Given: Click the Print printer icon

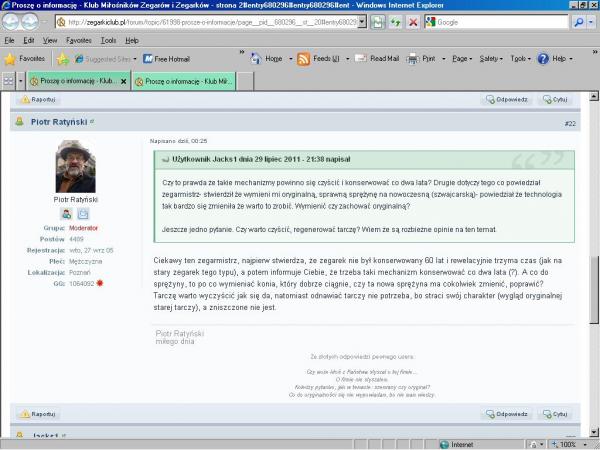Looking at the screenshot, I should pyautogui.click(x=412, y=59).
